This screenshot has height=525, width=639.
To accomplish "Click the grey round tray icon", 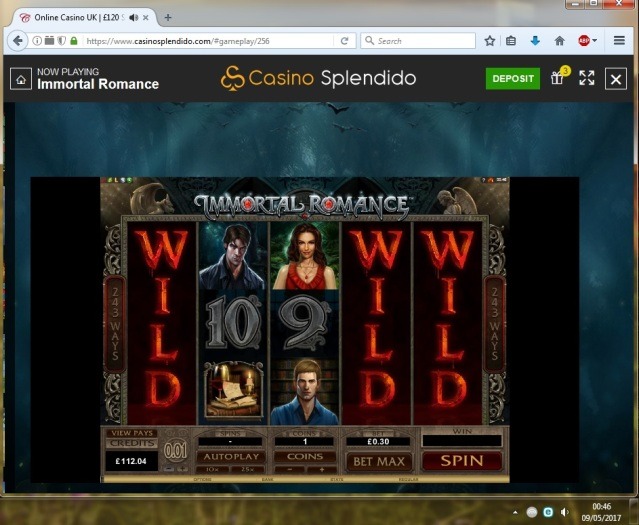I will (531, 512).
